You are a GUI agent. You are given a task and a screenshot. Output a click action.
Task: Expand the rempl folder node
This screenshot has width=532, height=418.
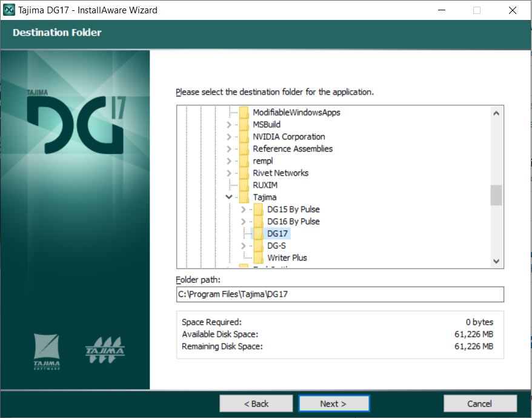229,161
